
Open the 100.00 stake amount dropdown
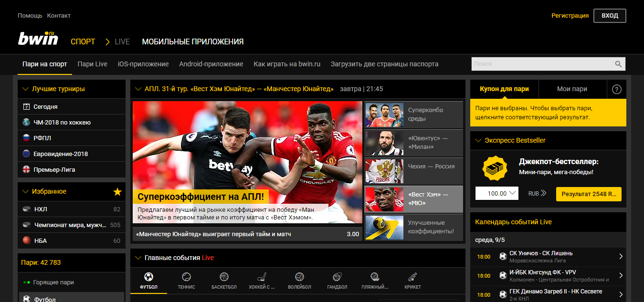pos(496,193)
